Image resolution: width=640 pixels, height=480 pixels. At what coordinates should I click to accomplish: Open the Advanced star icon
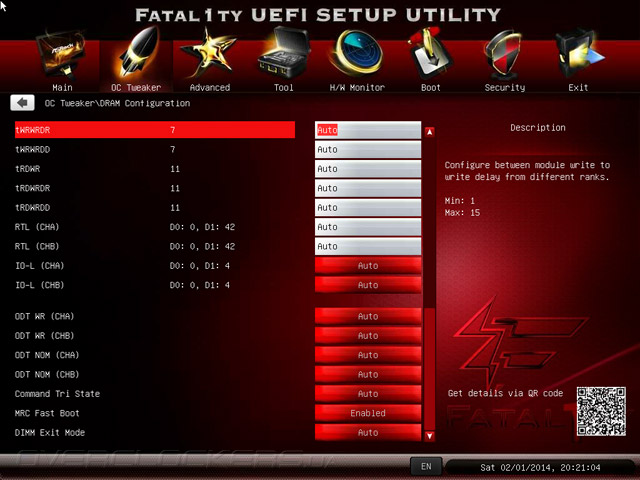[x=209, y=53]
